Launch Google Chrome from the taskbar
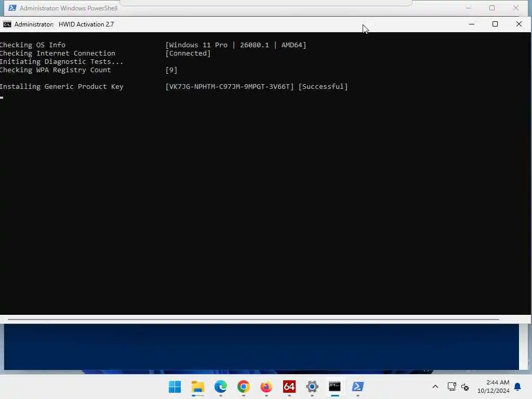Viewport: 532px width, 399px height. pos(243,387)
